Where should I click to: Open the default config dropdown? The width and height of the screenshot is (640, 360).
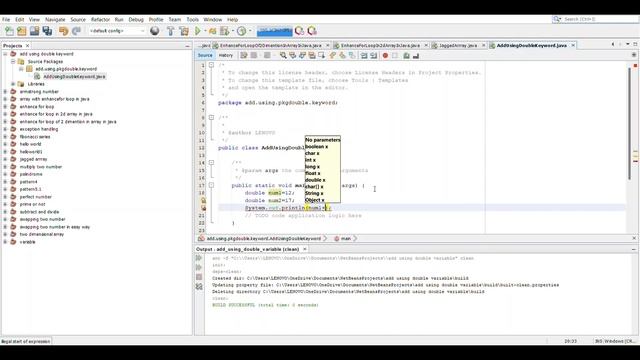[118, 31]
